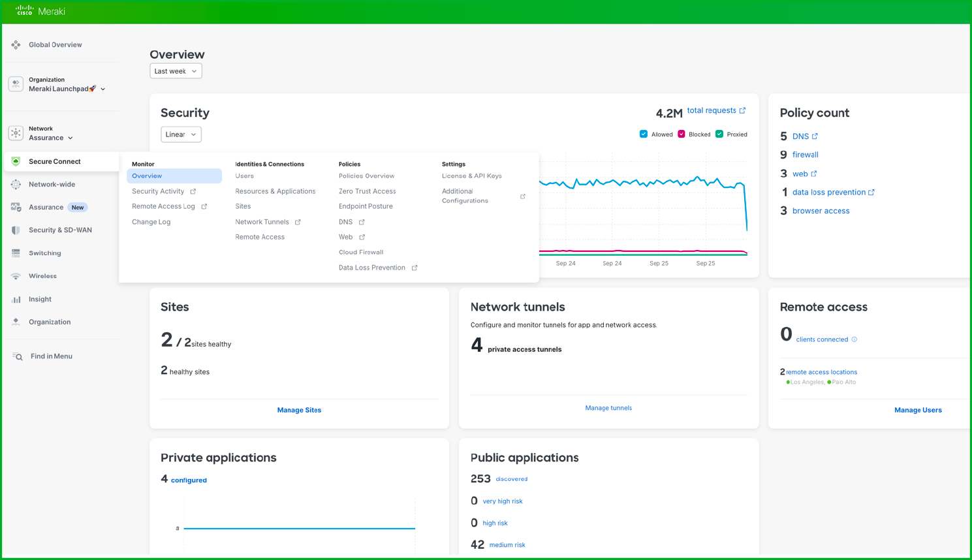Expand the Organization Meraki Launchpad selector
Viewport: 972px width, 560px height.
[65, 89]
